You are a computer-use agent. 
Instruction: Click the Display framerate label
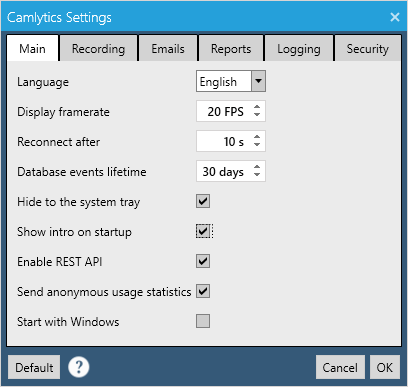pos(63,112)
